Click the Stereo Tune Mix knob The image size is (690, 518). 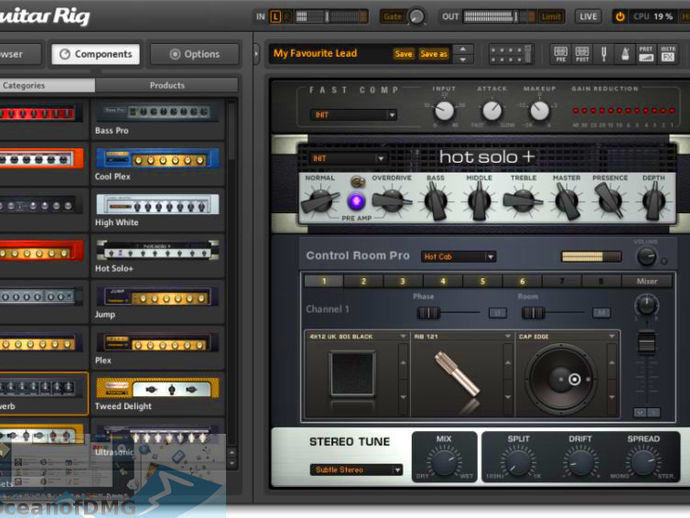444,461
